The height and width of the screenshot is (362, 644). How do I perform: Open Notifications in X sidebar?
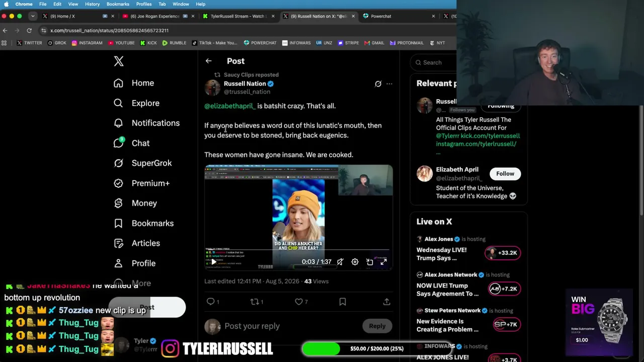[x=146, y=123]
